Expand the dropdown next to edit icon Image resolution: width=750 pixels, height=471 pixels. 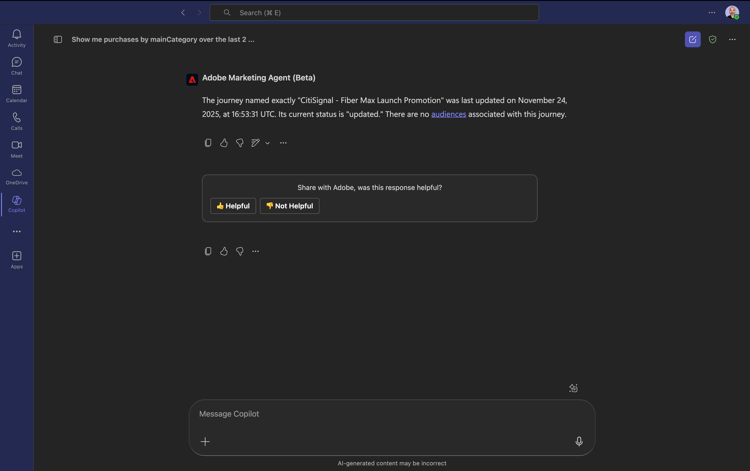coord(267,143)
